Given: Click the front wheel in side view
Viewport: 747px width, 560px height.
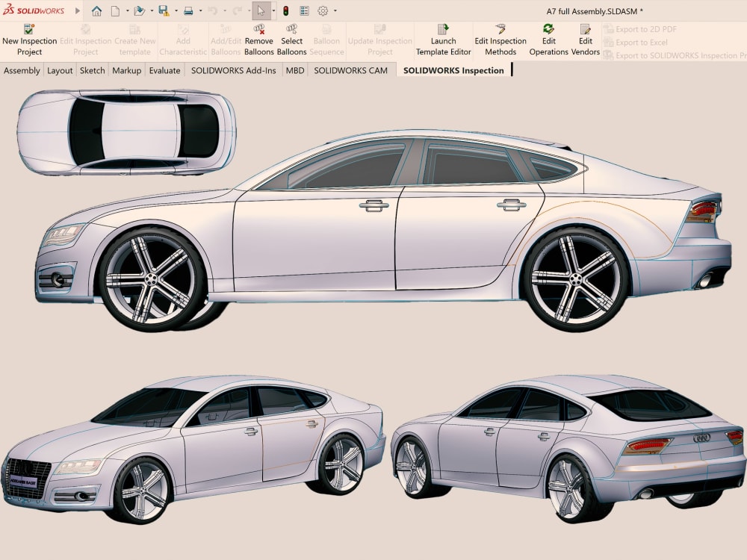Looking at the screenshot, I should pos(152,279).
